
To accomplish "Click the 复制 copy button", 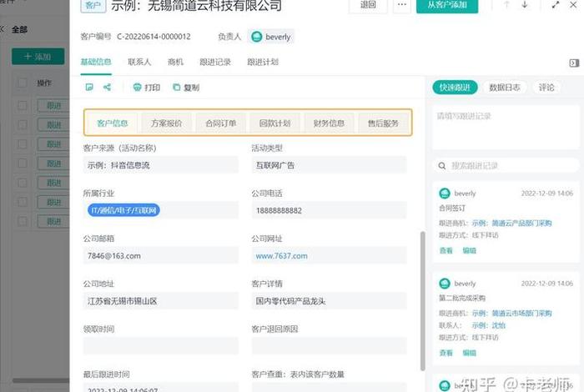I will pos(186,88).
